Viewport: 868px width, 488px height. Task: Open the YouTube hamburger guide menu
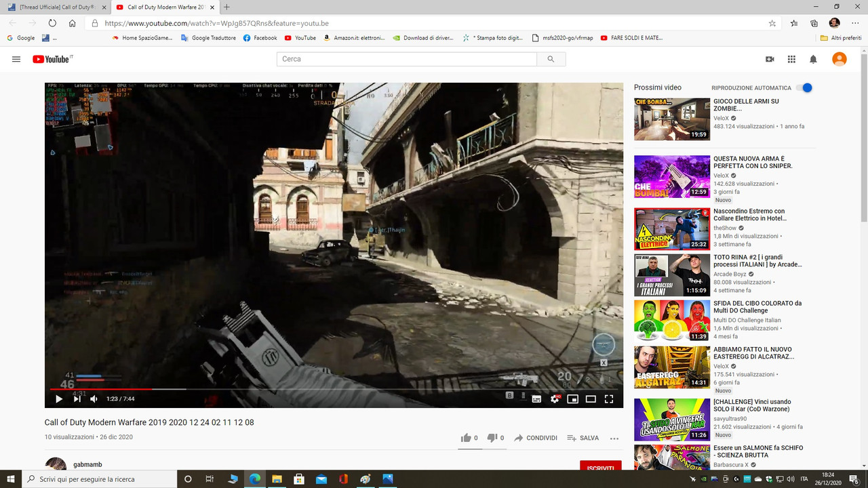(16, 59)
